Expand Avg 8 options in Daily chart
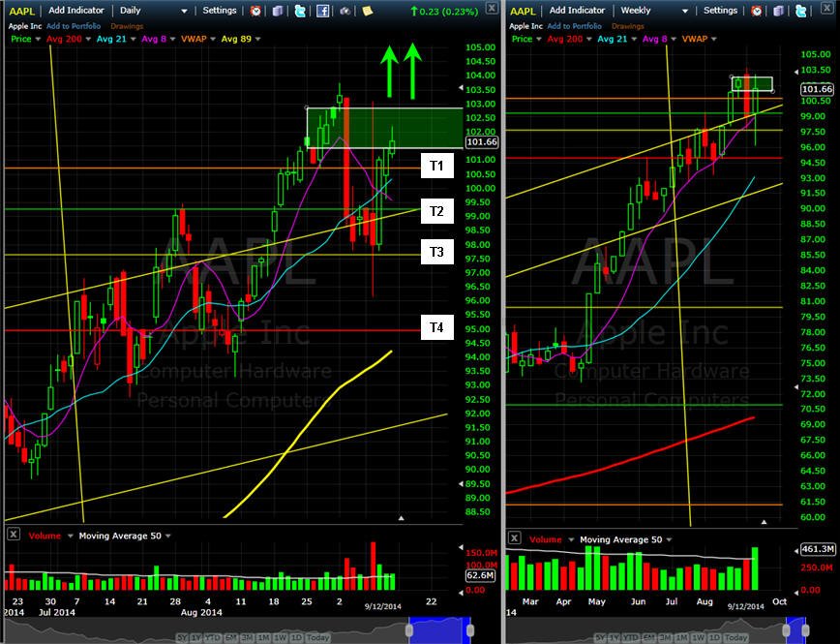 click(172, 39)
